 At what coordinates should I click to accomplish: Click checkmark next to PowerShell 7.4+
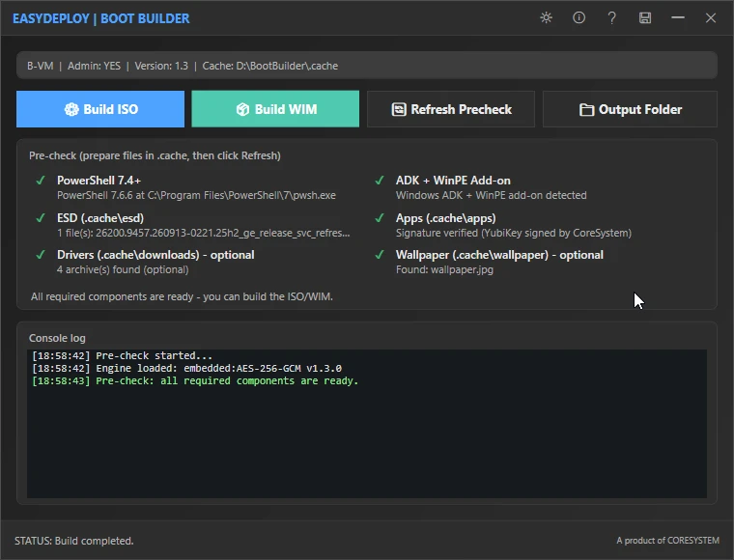pos(41,181)
